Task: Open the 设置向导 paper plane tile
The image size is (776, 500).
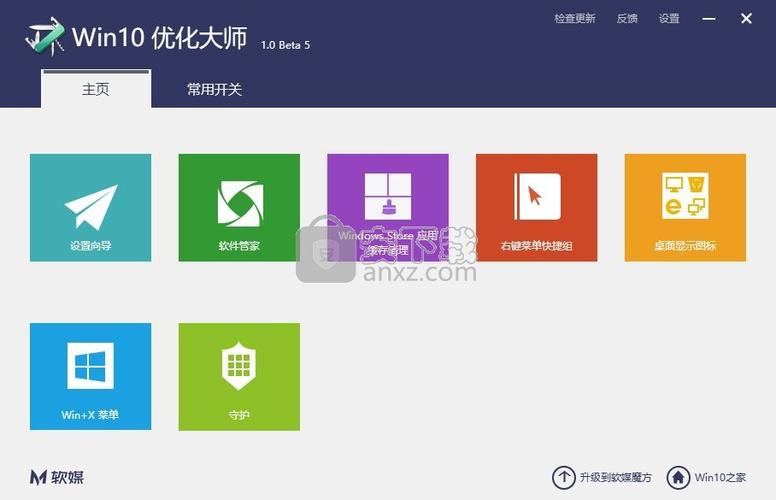Action: tap(91, 207)
